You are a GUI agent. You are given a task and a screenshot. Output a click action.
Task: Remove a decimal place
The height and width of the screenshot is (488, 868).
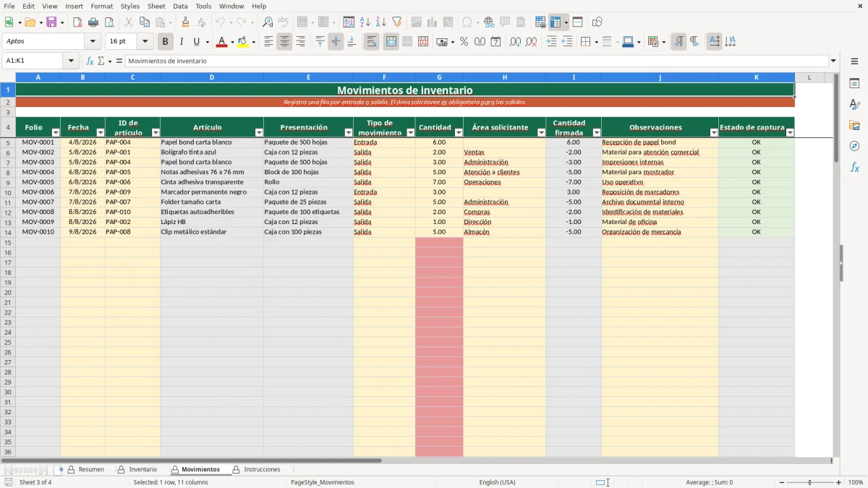click(x=531, y=42)
